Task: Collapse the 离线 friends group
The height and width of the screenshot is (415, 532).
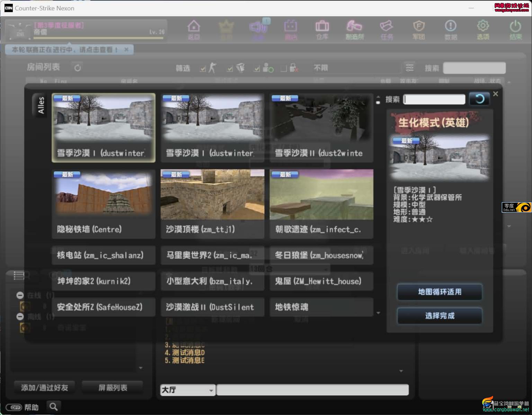Action: [x=20, y=316]
